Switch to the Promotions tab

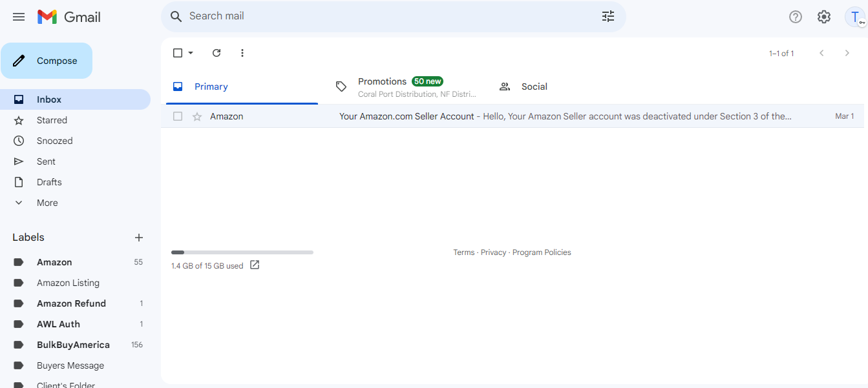tap(405, 87)
